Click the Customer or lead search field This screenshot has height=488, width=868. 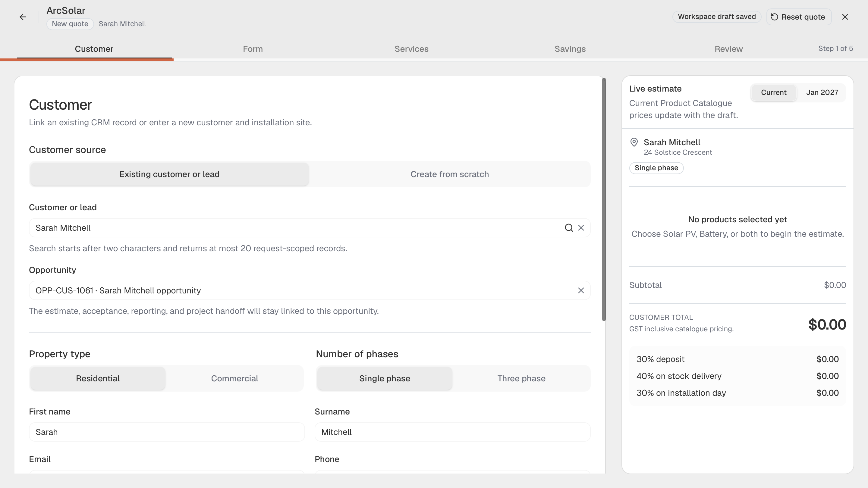(x=309, y=228)
